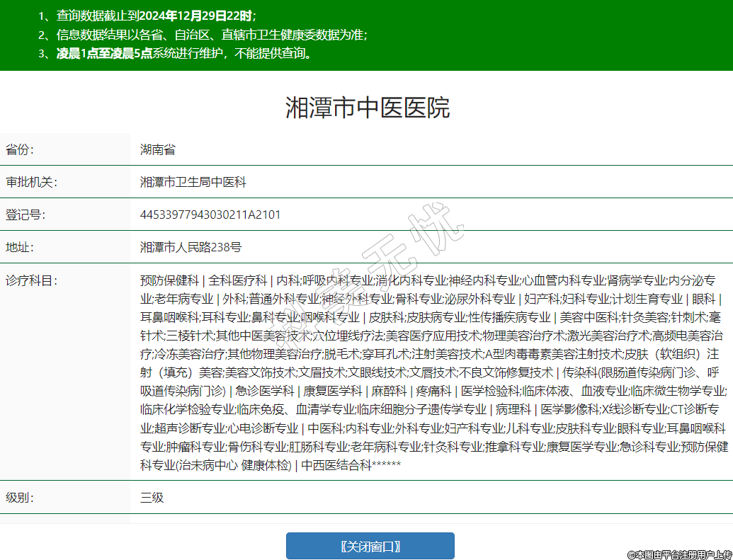Click 中西医结合科 at end of department list
The width and height of the screenshot is (733, 560).
coord(336,465)
